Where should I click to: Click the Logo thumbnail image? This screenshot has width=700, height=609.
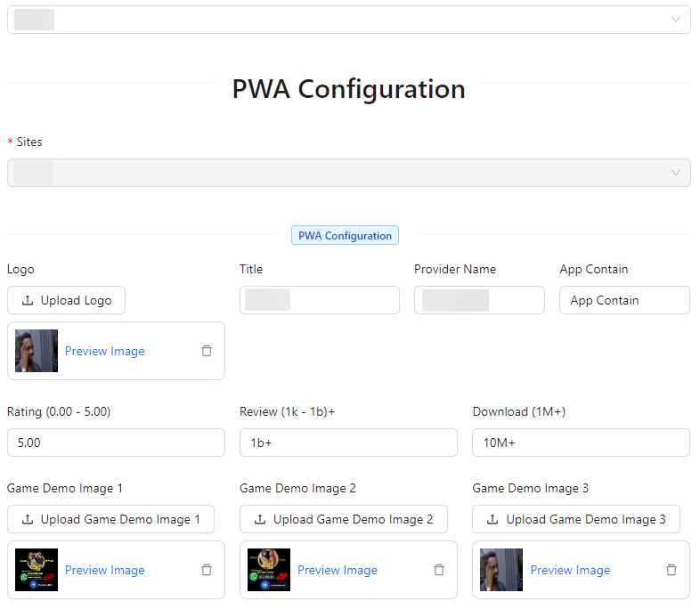37,351
